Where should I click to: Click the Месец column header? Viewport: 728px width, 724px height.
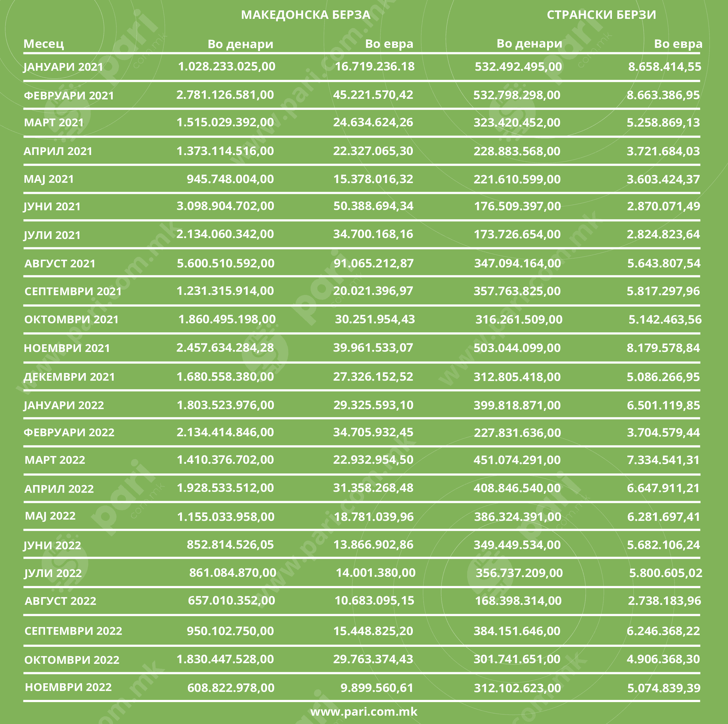click(44, 44)
